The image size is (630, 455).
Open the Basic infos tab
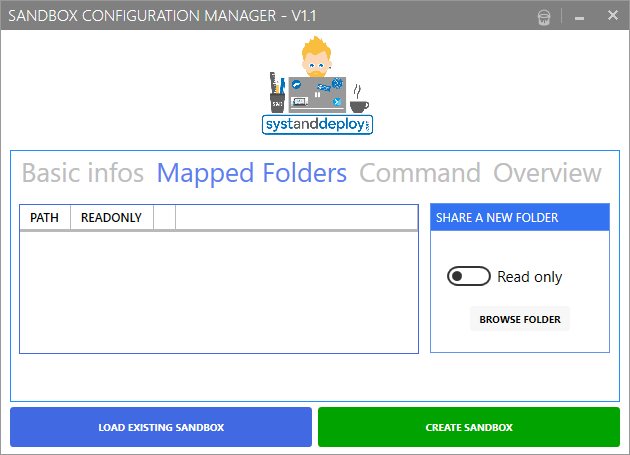tap(83, 173)
